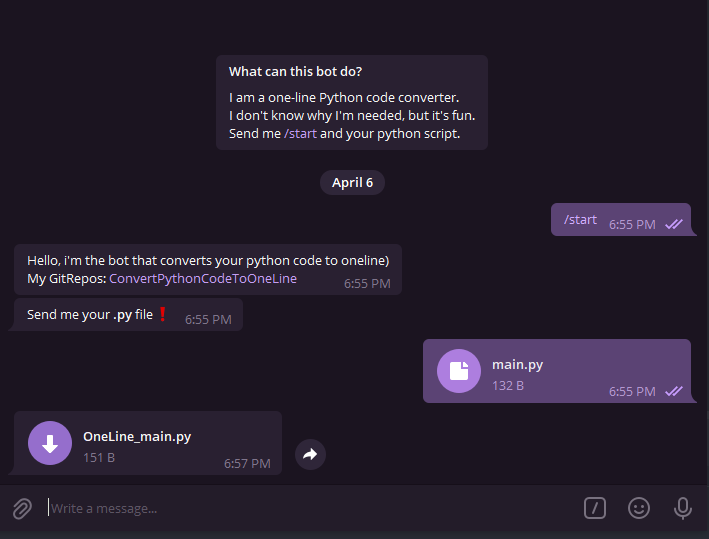Image resolution: width=709 pixels, height=539 pixels.
Task: Click the /start command in bot description
Action: coord(300,134)
